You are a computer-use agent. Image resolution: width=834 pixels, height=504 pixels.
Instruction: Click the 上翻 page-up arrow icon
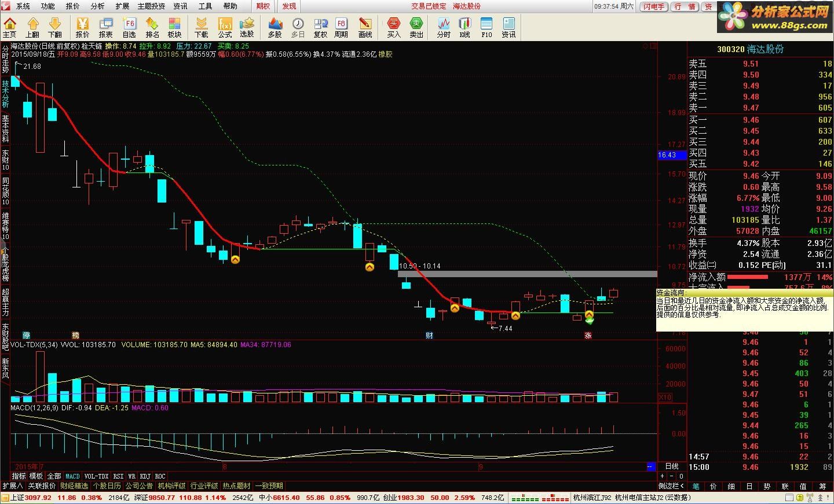32,27
